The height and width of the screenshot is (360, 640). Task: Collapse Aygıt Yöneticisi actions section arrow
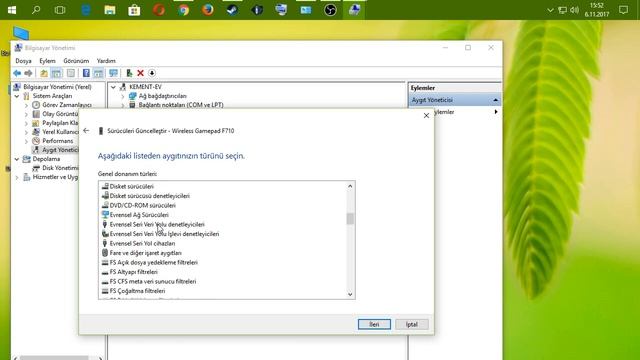point(496,100)
